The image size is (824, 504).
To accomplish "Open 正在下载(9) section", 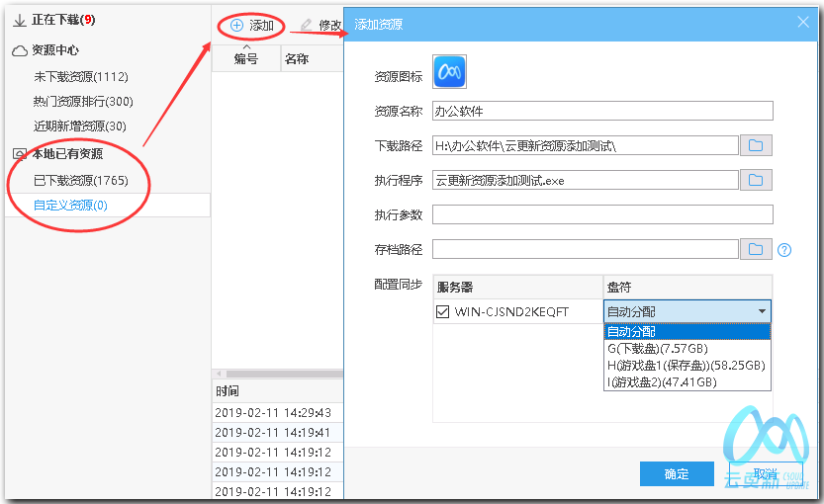I will (x=63, y=20).
